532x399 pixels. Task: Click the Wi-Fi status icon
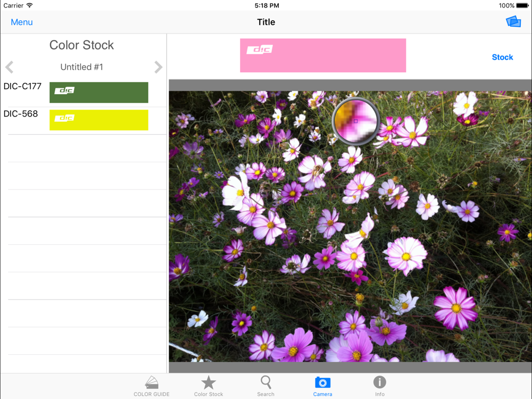(29, 5)
